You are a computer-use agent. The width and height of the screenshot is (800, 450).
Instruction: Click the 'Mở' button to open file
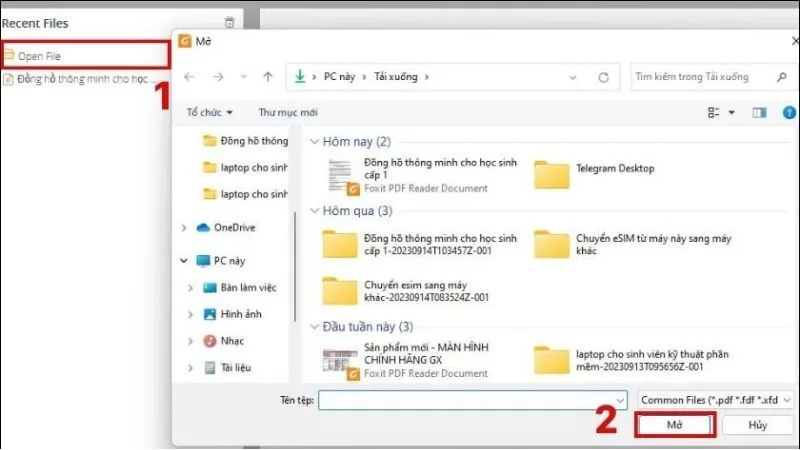[674, 424]
